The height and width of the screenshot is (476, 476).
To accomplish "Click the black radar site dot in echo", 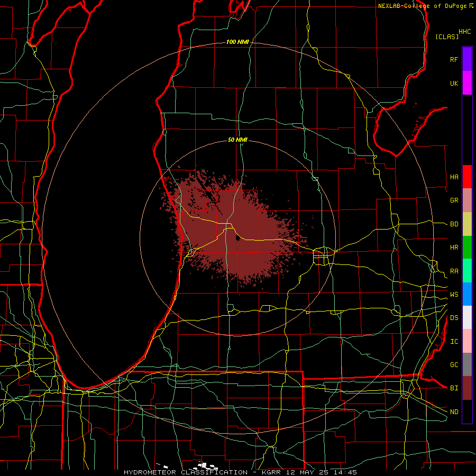I will [237, 238].
